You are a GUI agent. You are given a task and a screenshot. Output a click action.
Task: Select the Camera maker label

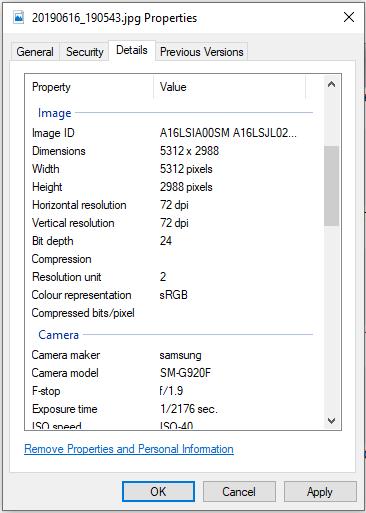click(66, 355)
